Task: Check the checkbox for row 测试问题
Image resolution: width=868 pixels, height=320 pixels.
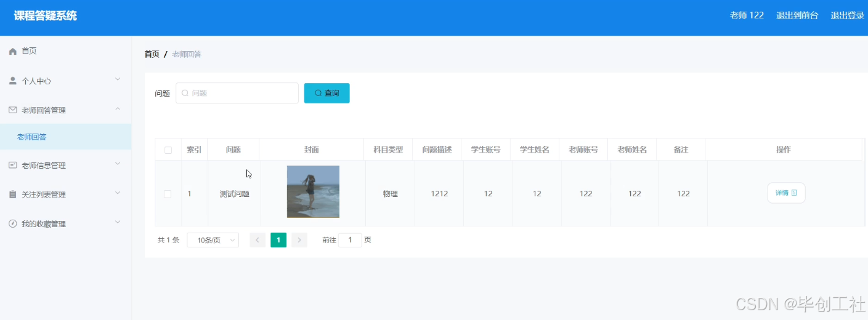Action: click(x=168, y=194)
